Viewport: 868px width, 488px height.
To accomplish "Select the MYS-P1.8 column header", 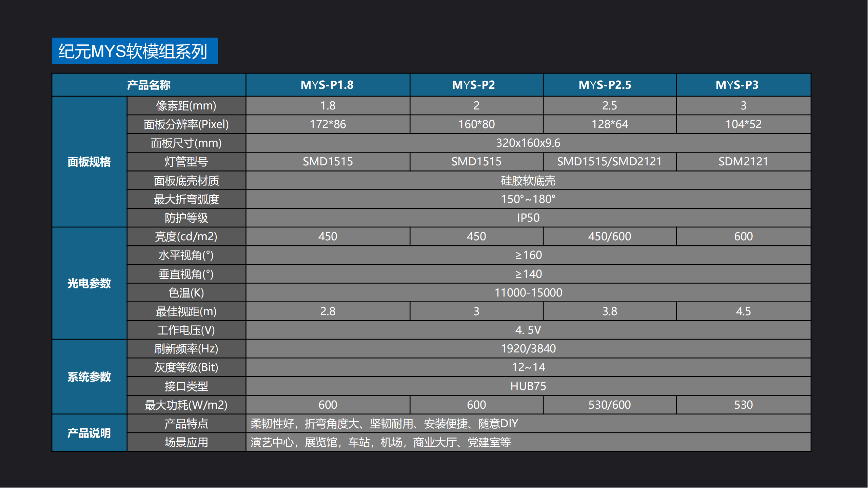I will point(328,85).
